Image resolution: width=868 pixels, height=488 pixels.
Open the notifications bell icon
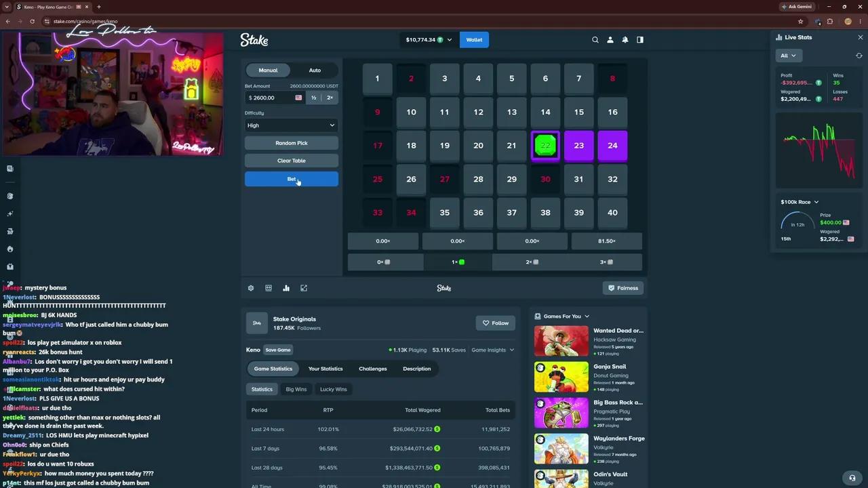point(625,40)
